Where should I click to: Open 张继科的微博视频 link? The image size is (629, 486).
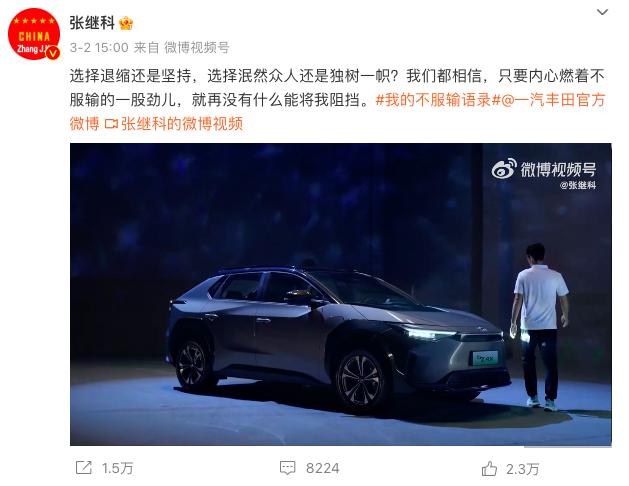point(182,124)
